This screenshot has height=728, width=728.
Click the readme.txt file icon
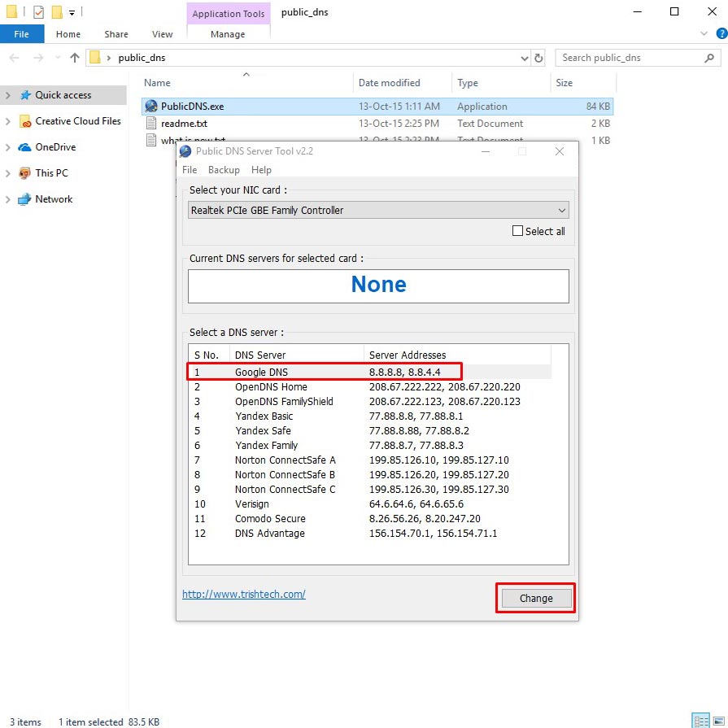click(x=150, y=124)
